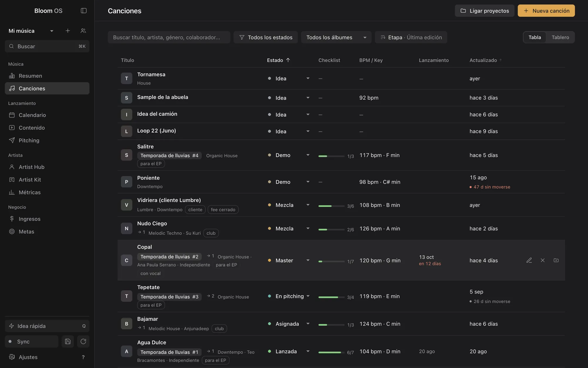The width and height of the screenshot is (588, 368).
Task: Switch to Tabla view
Action: [x=534, y=37]
